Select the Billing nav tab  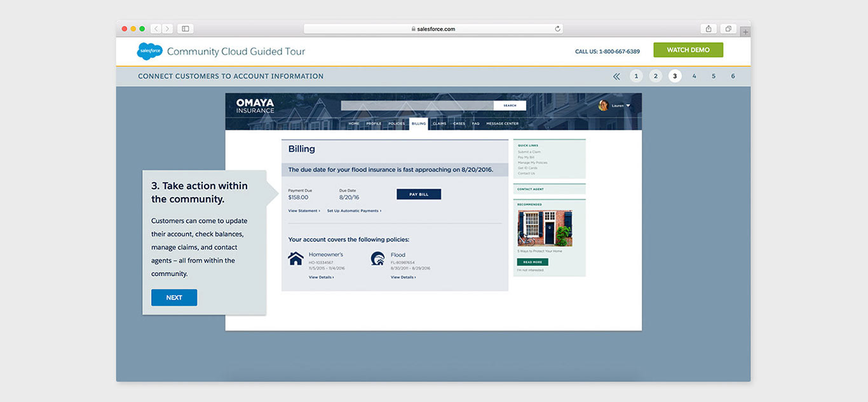click(x=419, y=123)
